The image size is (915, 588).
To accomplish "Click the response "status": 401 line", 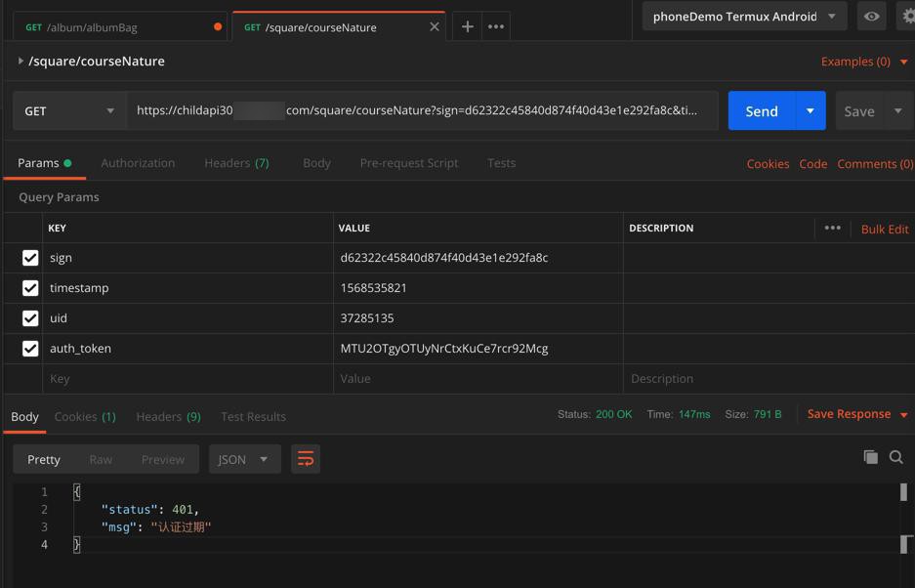I will point(150,509).
